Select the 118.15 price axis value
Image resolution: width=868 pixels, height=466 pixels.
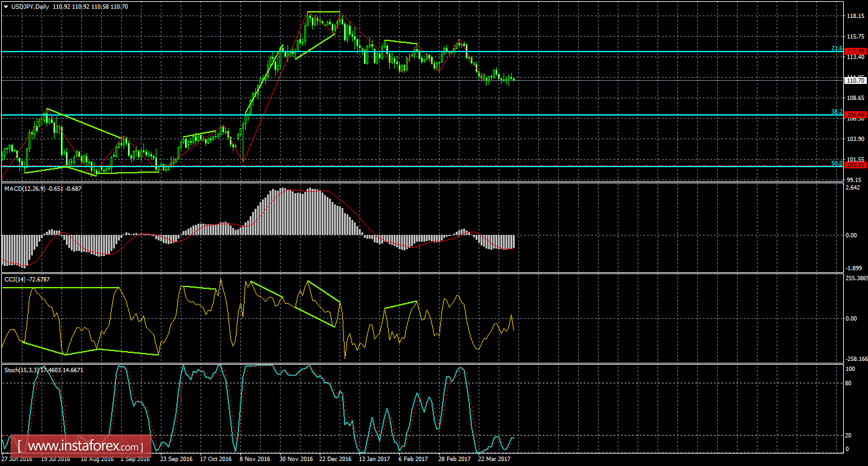(x=856, y=17)
